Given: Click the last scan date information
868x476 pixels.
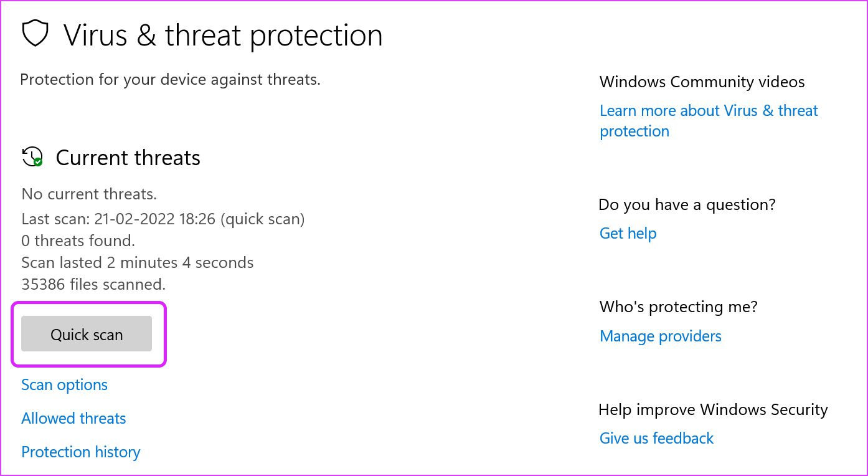Looking at the screenshot, I should tap(163, 219).
